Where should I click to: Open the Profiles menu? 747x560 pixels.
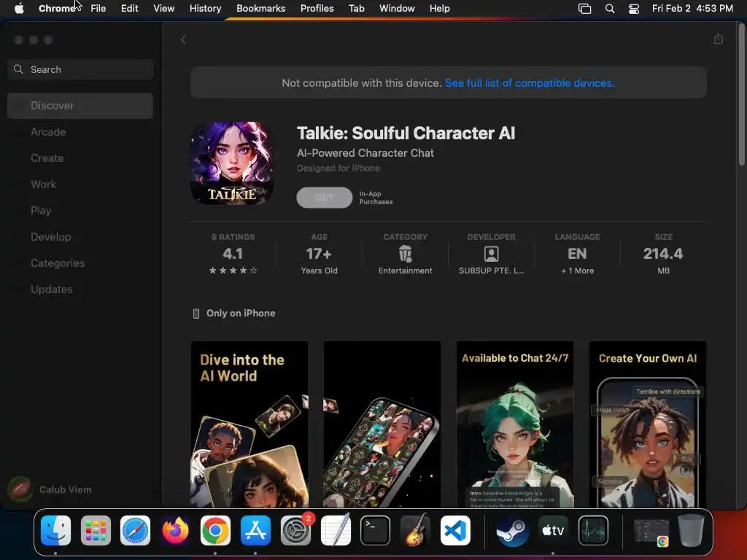[317, 9]
